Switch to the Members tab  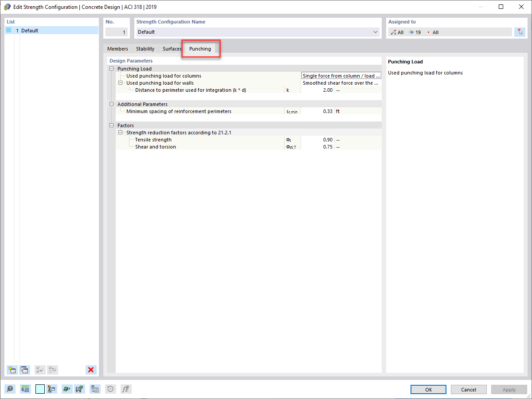(x=117, y=49)
